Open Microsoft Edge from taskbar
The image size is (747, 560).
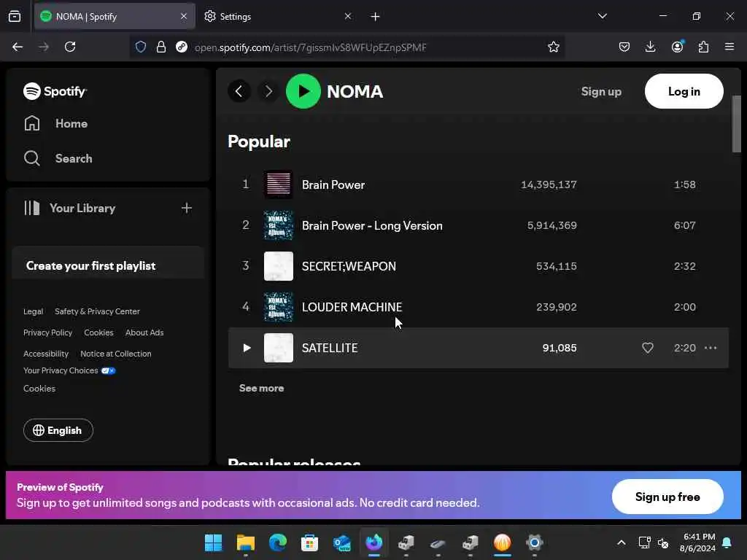(278, 542)
